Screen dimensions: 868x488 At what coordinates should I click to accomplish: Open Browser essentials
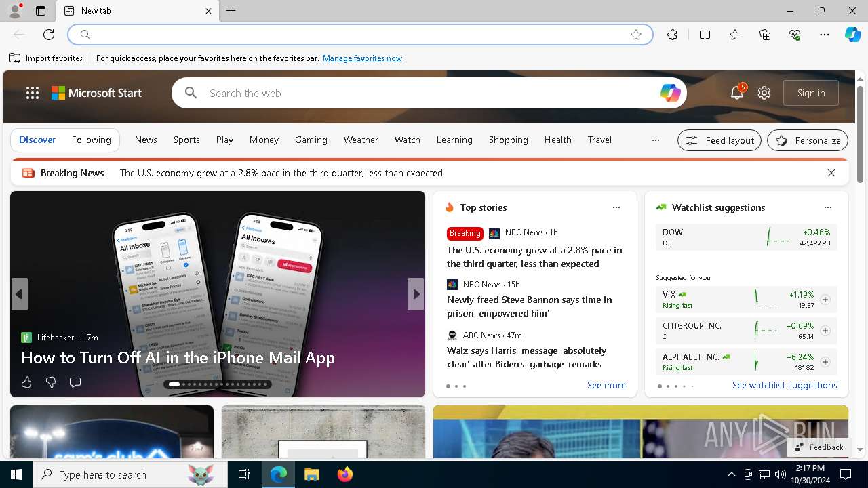(x=795, y=35)
